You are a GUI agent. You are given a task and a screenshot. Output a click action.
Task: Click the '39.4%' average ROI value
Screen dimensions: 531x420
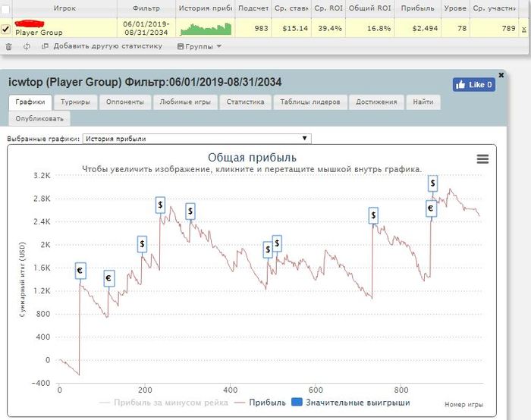coord(330,28)
